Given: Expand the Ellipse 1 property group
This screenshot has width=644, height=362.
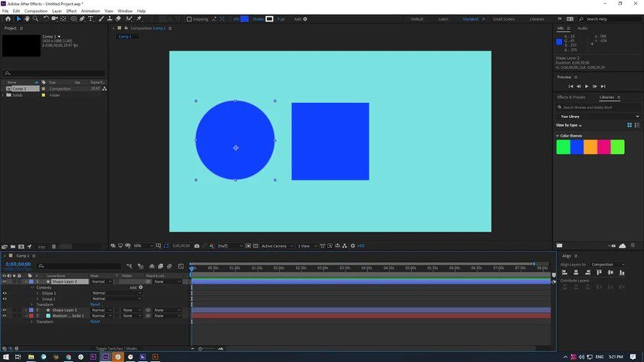Looking at the screenshot, I should pos(38,294).
